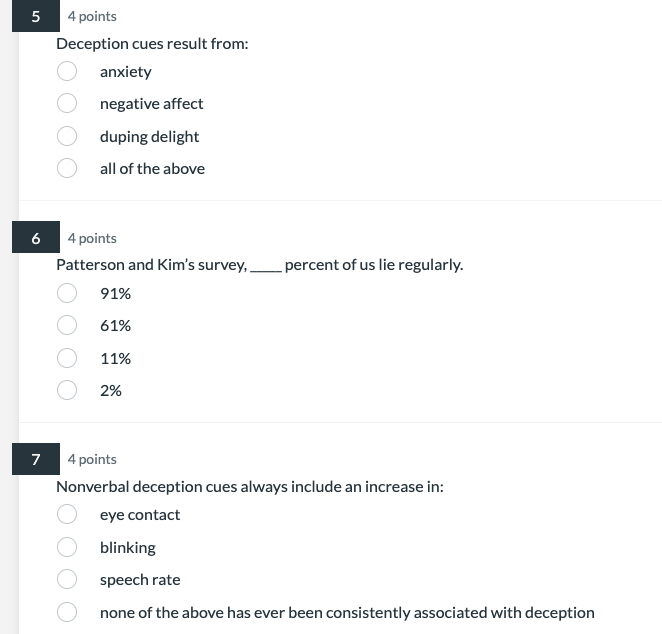The image size is (662, 634).
Task: Choose 'blinking' as the answer
Action: pos(67,547)
